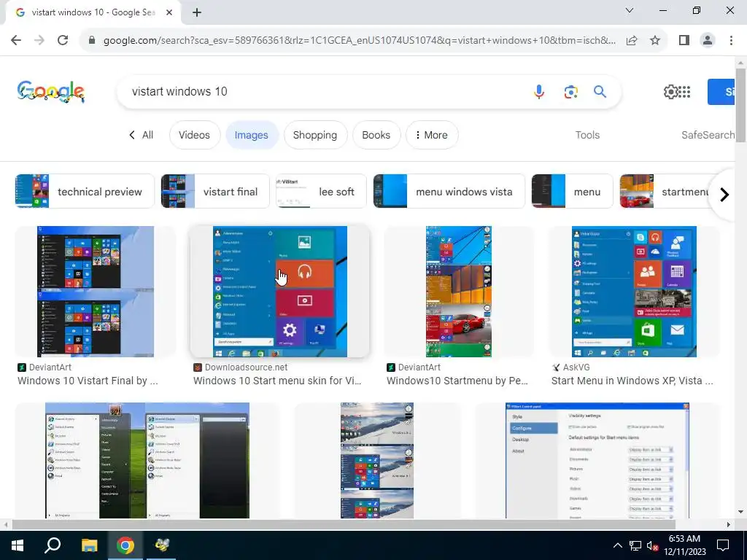
Task: Open tab search chevron in title bar
Action: click(x=630, y=10)
